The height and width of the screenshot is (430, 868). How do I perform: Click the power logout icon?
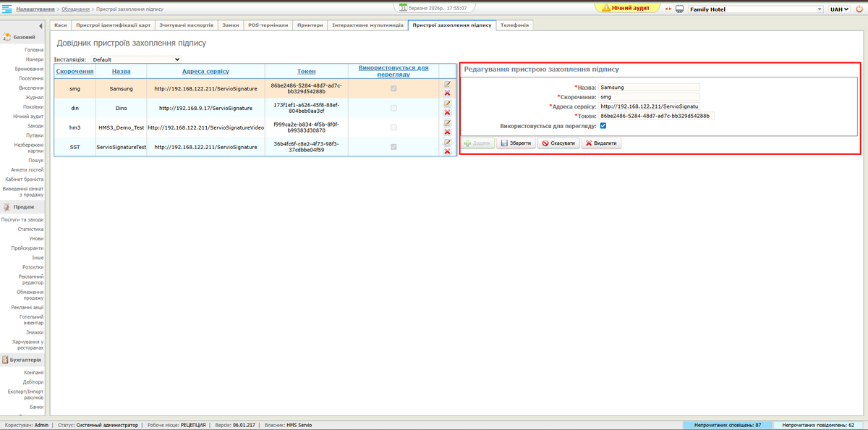click(858, 9)
